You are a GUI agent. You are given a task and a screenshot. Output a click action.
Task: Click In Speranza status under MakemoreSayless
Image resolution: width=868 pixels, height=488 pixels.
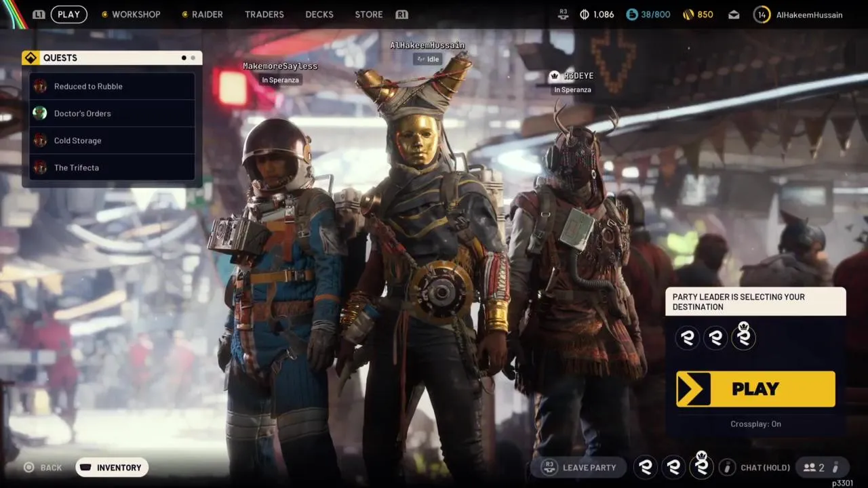click(x=280, y=80)
